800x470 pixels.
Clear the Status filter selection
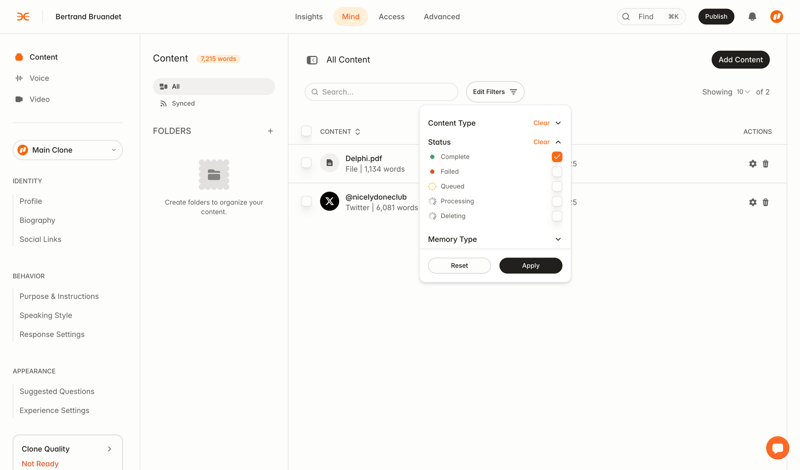pyautogui.click(x=541, y=142)
